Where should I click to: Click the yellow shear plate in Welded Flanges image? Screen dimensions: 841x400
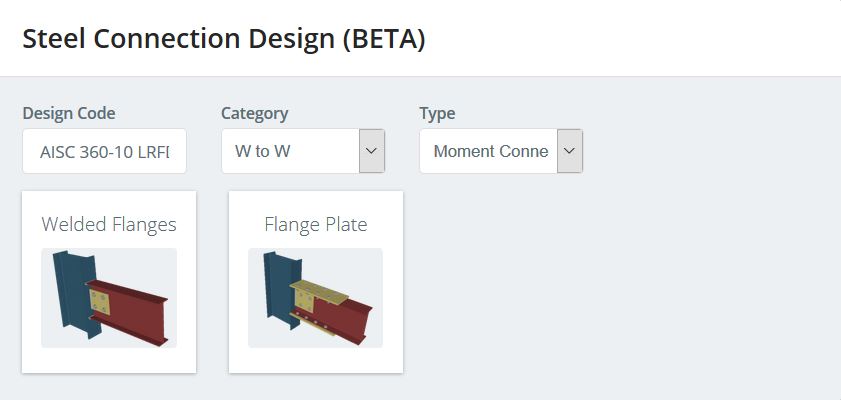(x=100, y=302)
